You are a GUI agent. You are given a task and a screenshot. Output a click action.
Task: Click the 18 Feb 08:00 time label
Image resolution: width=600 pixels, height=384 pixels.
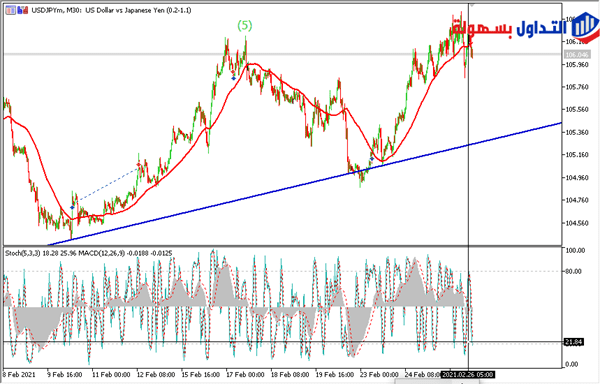click(x=290, y=374)
